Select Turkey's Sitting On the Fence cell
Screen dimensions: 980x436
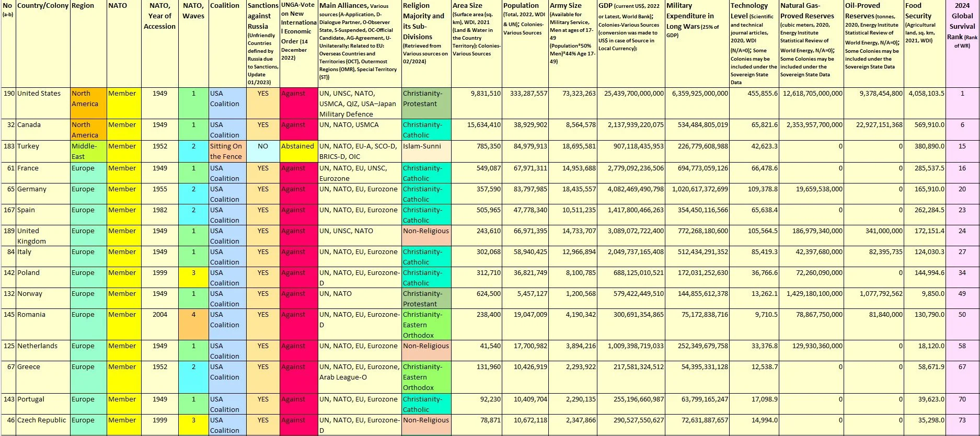[x=227, y=151]
